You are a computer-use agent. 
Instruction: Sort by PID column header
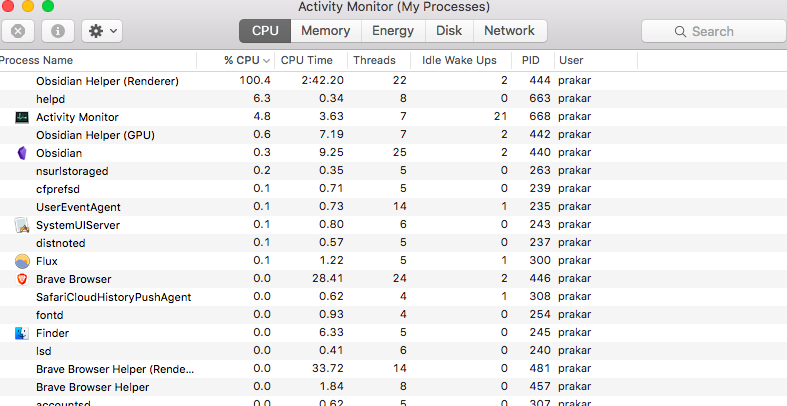coord(531,60)
